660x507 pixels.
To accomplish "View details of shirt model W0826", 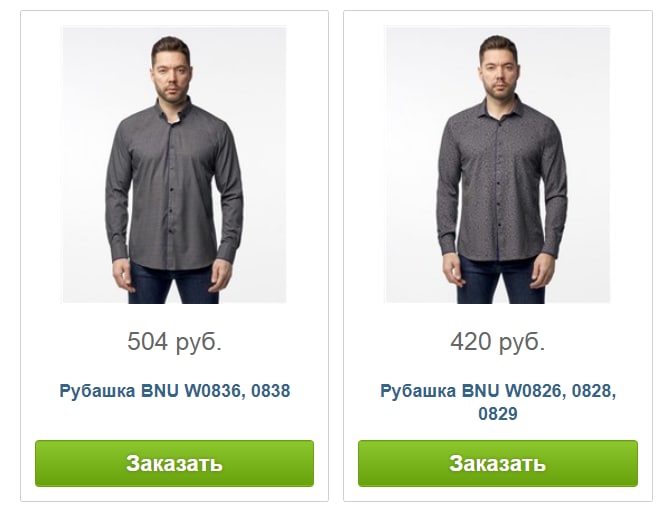I will [498, 402].
